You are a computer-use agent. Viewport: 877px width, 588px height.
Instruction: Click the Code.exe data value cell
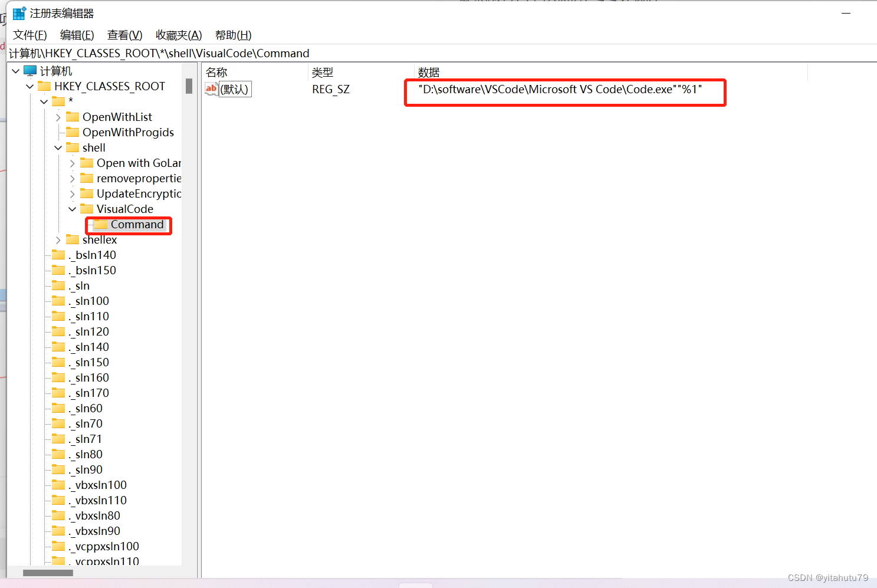coord(560,89)
